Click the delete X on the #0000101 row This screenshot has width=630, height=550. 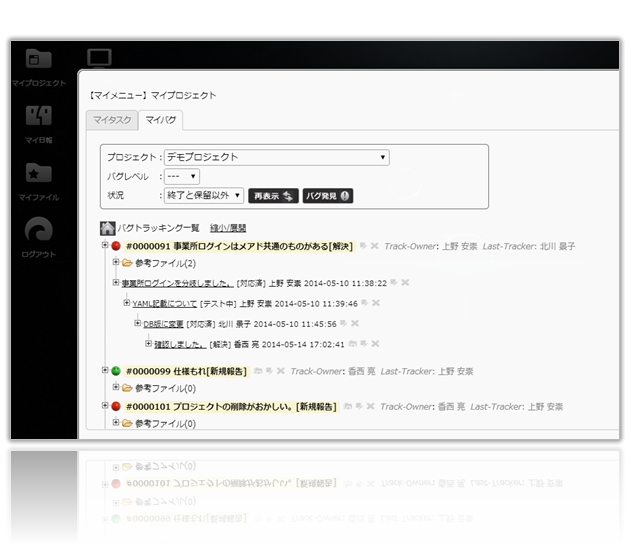pyautogui.click(x=370, y=406)
